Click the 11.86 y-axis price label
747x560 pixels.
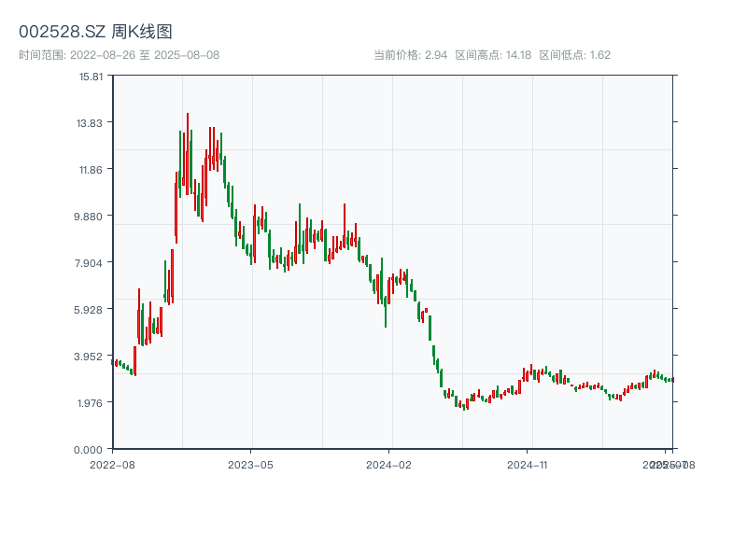pos(91,170)
